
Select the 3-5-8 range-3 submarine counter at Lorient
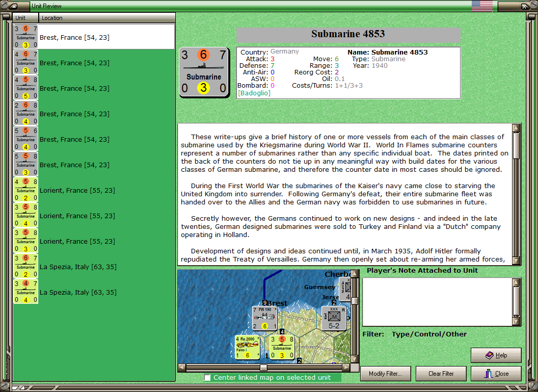point(26,241)
